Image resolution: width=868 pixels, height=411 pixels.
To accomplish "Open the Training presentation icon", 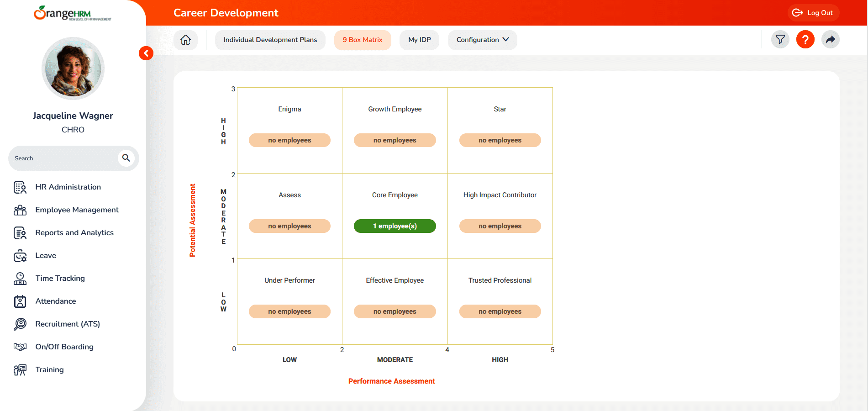I will 20,369.
